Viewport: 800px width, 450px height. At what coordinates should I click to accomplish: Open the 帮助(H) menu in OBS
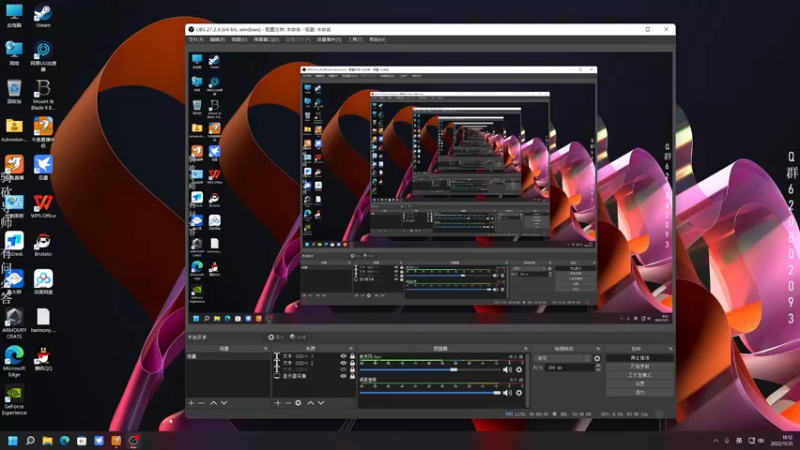tap(378, 40)
